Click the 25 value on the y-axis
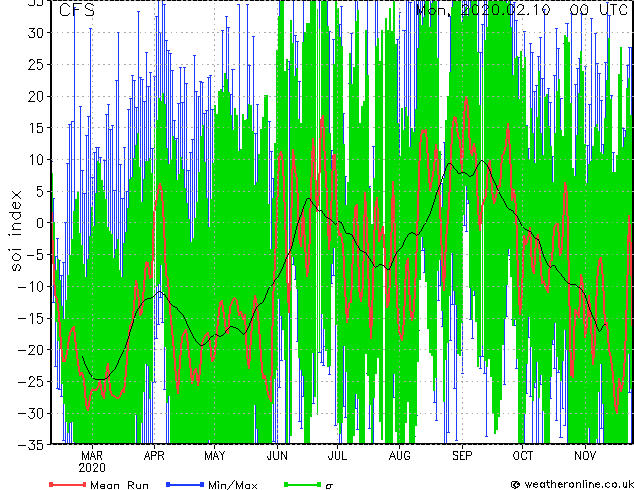 [36, 64]
